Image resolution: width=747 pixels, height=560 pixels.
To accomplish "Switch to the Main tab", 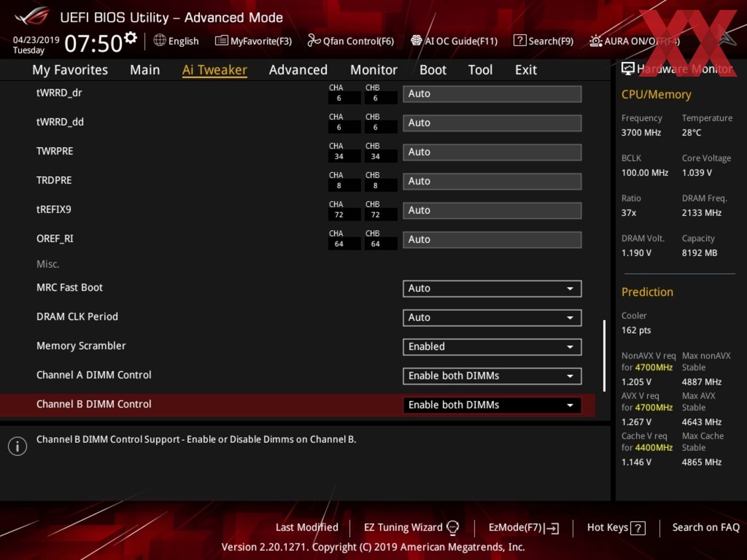I will (145, 70).
